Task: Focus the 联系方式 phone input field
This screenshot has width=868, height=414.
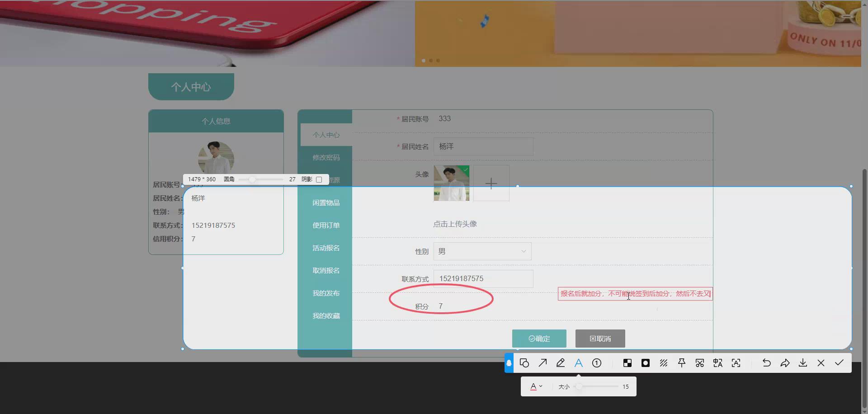Action: click(483, 279)
